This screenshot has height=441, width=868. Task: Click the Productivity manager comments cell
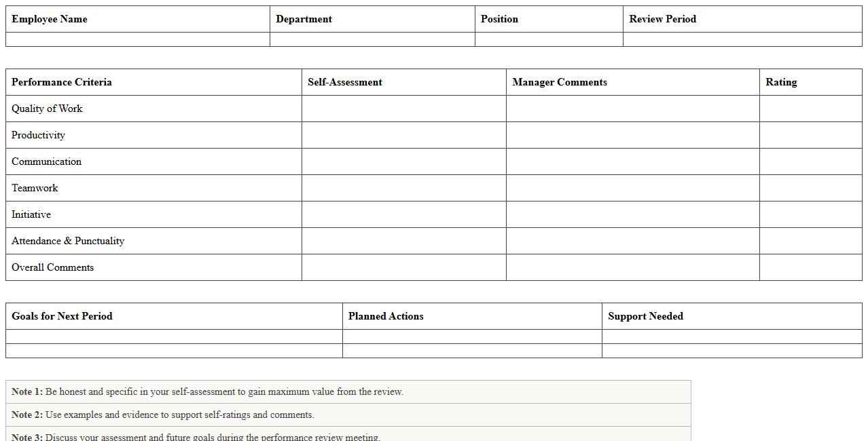click(632, 135)
